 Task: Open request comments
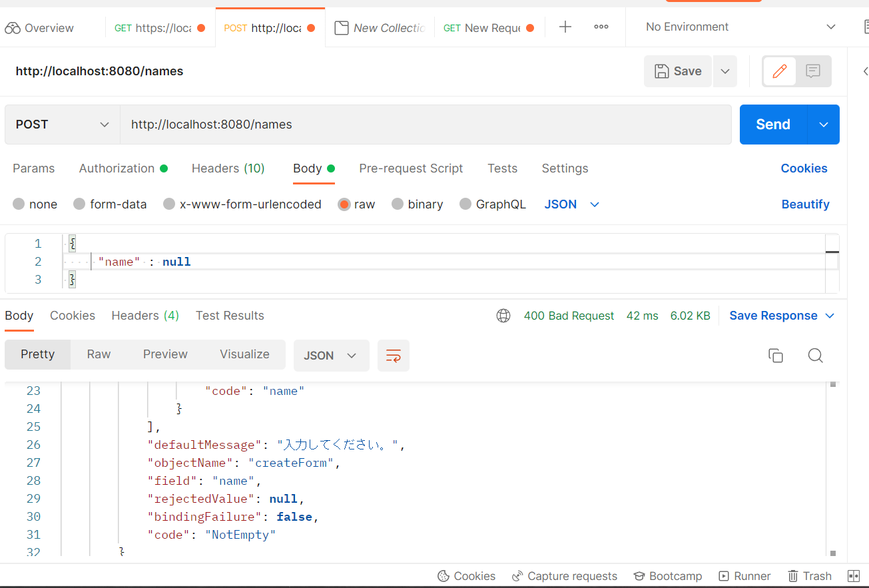(x=812, y=71)
